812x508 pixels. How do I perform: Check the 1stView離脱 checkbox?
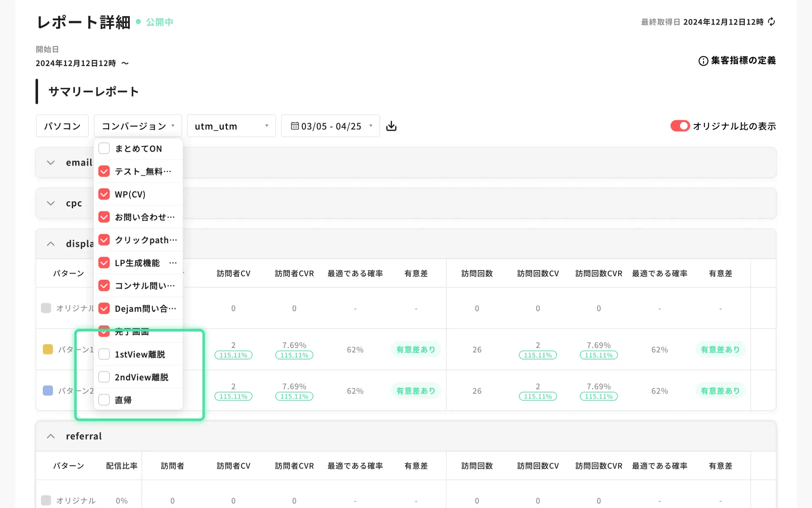coord(104,354)
